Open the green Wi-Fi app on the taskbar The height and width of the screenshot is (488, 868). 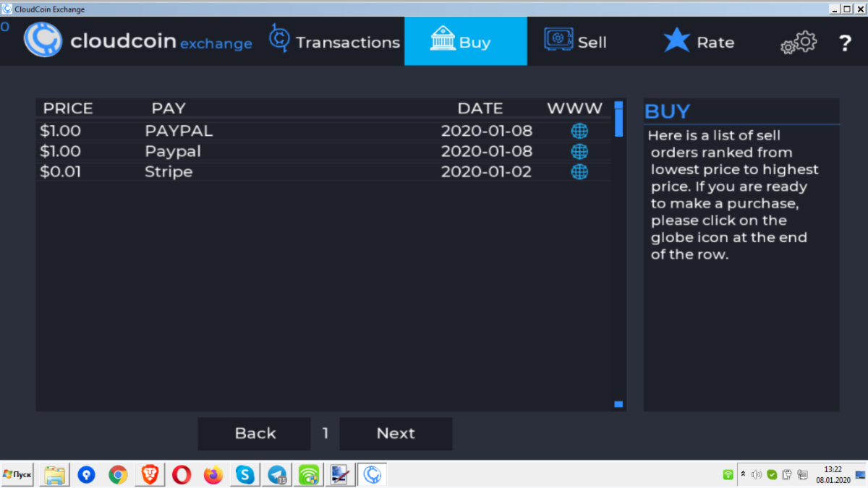309,475
